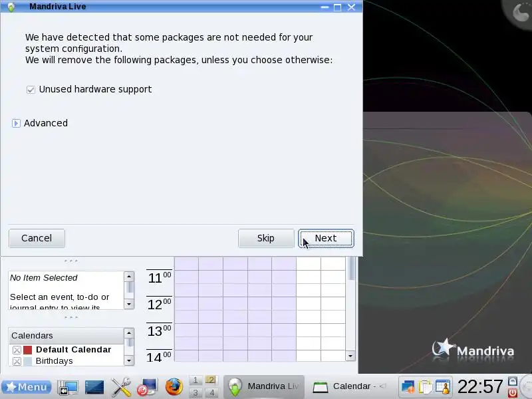The width and height of the screenshot is (532, 399).
Task: Uncheck Unused hardware support checkbox
Action: pyautogui.click(x=31, y=90)
